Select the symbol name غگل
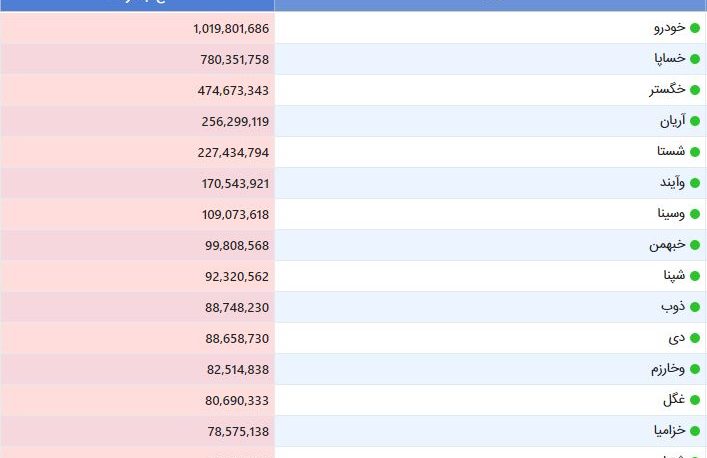The width and height of the screenshot is (707, 458). click(674, 399)
